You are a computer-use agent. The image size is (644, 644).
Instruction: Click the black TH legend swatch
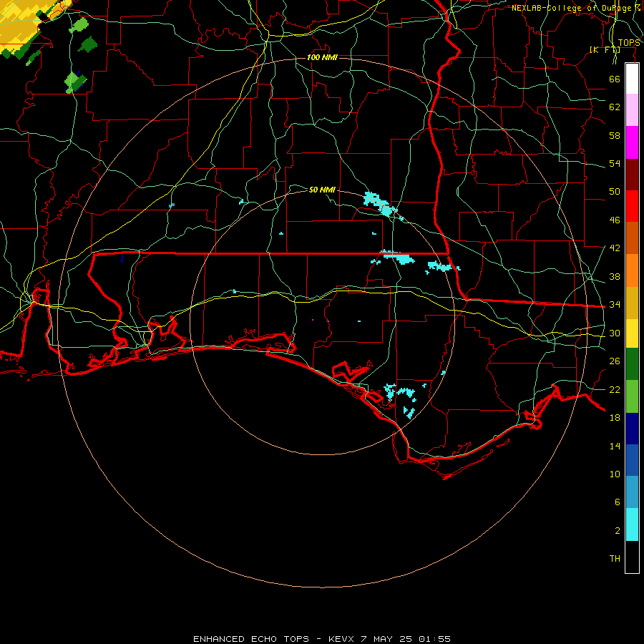point(632,557)
